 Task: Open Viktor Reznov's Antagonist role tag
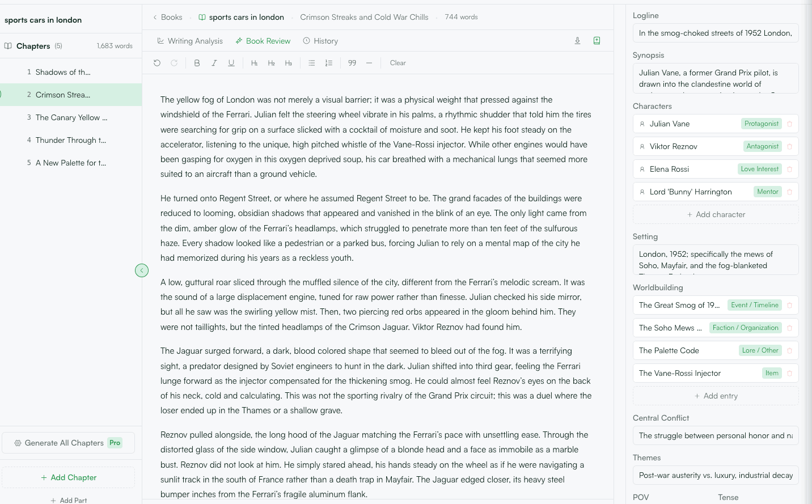point(763,146)
